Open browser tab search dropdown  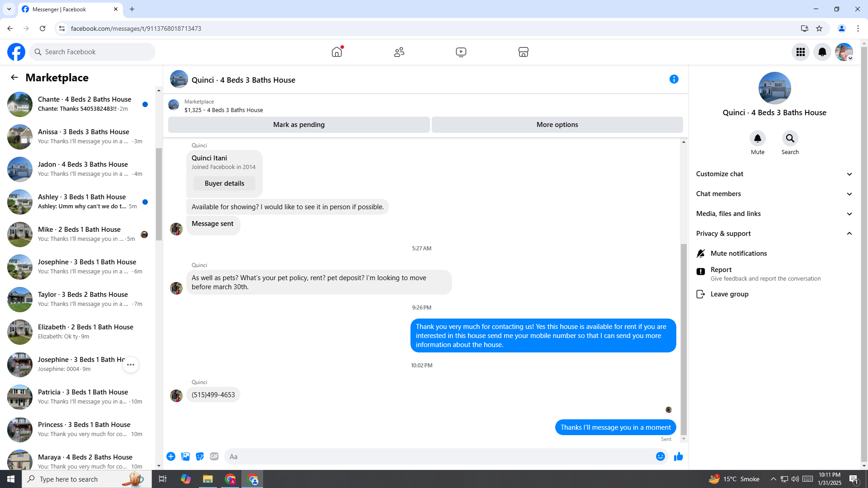point(9,9)
